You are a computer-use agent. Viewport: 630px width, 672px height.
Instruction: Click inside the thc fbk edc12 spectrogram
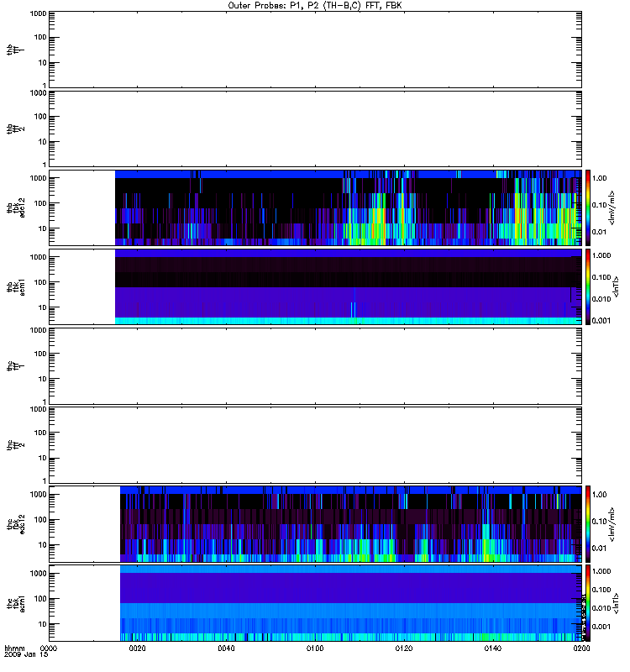click(x=350, y=523)
